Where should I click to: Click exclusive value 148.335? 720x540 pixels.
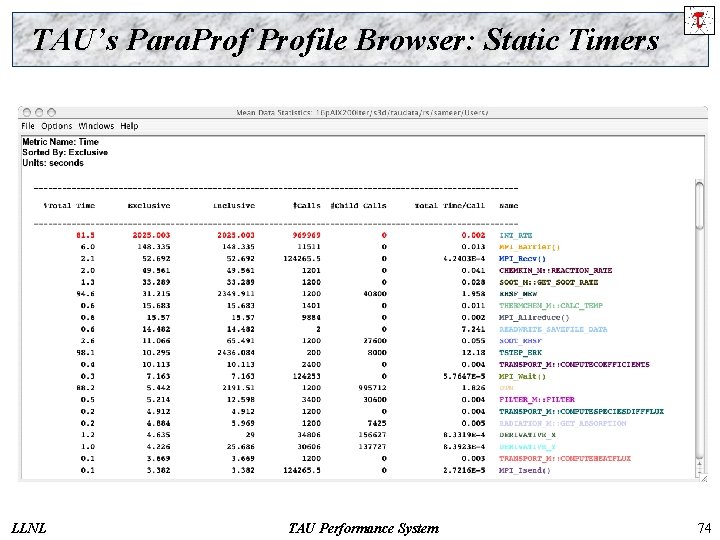tap(153, 247)
